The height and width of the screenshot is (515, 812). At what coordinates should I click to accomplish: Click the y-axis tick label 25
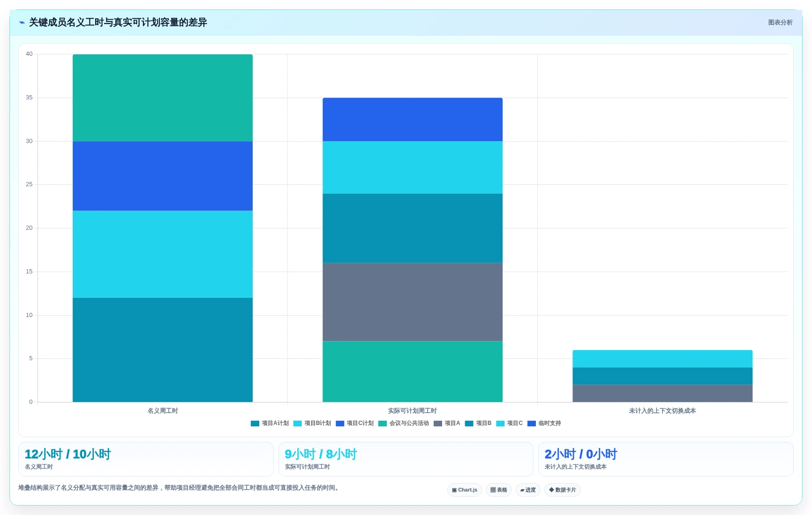29,184
